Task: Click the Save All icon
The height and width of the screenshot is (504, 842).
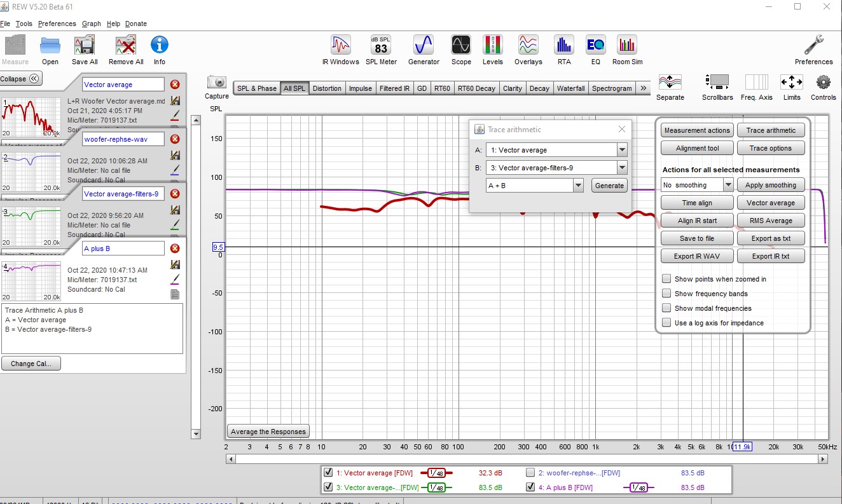Action: click(x=85, y=46)
